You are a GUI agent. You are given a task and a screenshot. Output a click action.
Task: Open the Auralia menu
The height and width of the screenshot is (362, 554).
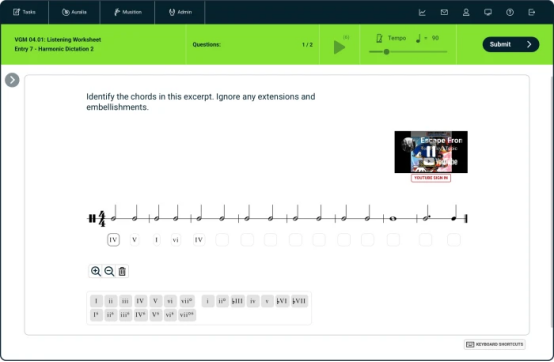click(74, 12)
